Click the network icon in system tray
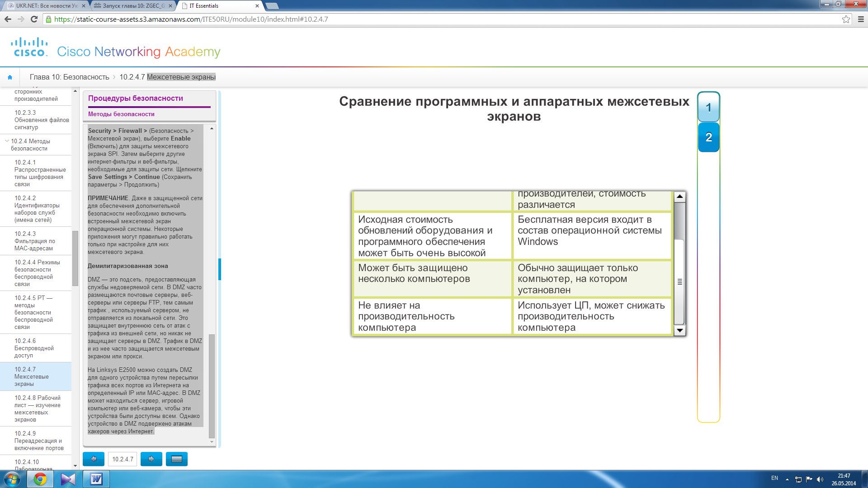This screenshot has height=488, width=868. coord(798,479)
